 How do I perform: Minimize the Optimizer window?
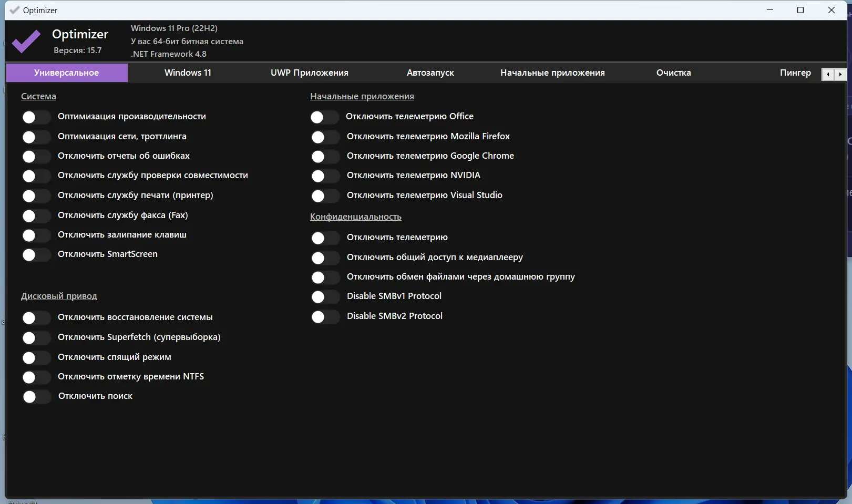(x=770, y=10)
